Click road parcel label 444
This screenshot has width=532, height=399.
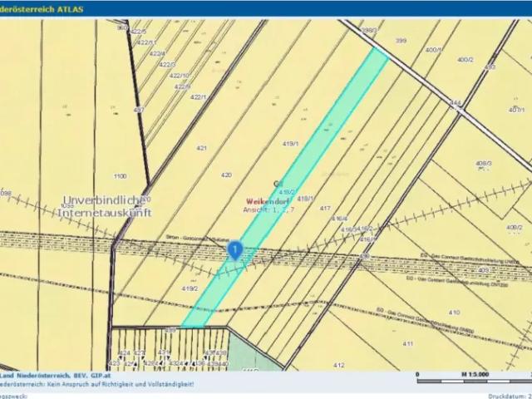tap(456, 103)
